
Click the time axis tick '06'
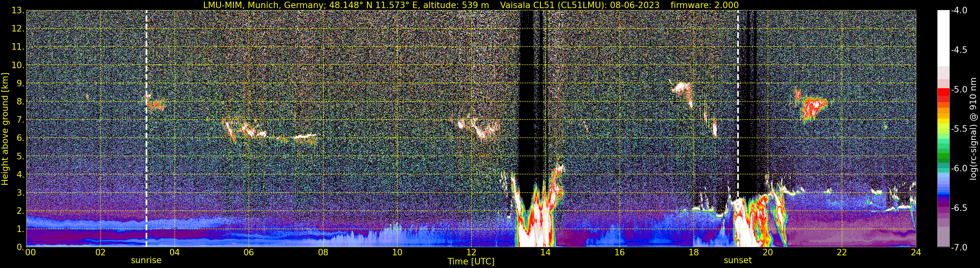tap(249, 252)
